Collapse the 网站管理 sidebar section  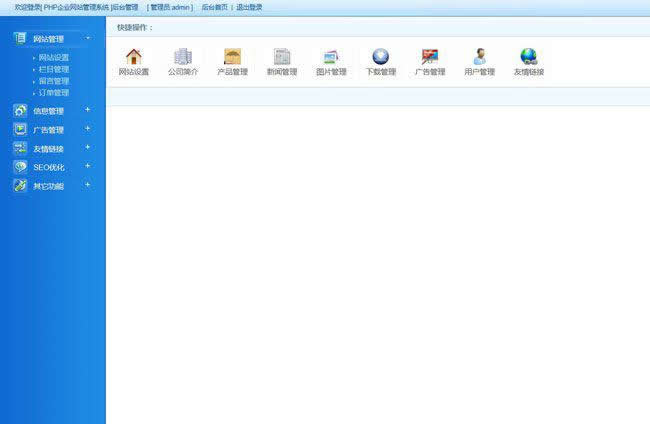click(x=88, y=39)
